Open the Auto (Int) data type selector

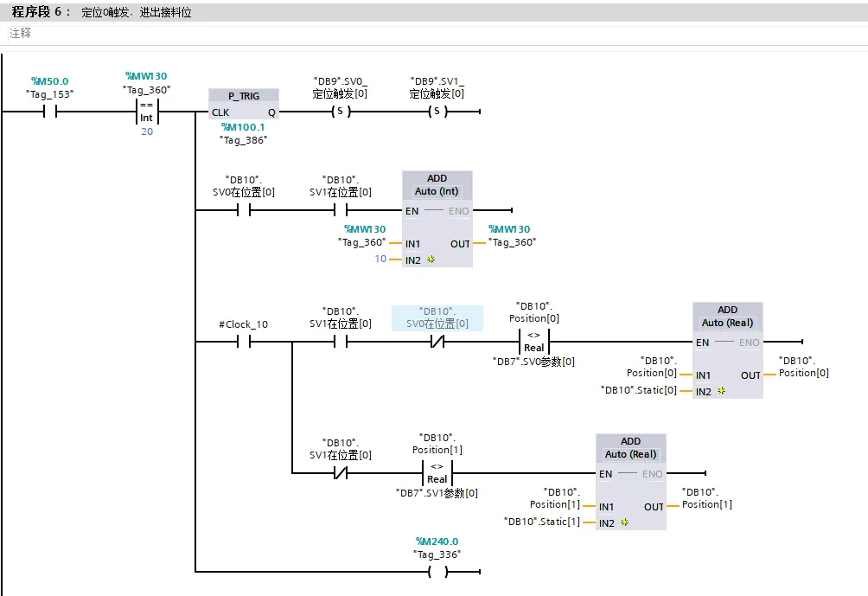click(x=437, y=192)
